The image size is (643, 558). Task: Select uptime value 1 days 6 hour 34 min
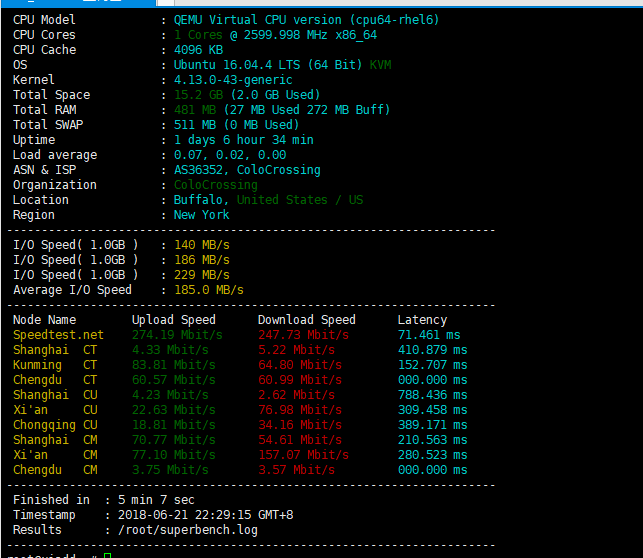(x=244, y=140)
